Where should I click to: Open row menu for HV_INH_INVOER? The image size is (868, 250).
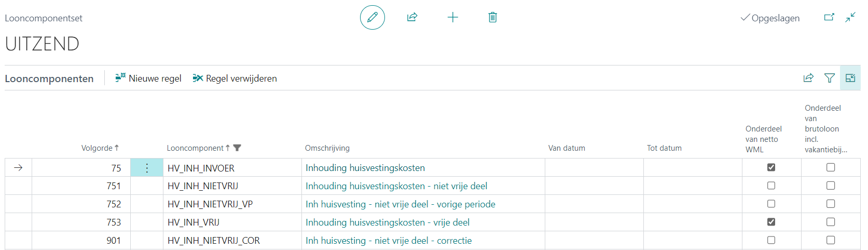[147, 168]
